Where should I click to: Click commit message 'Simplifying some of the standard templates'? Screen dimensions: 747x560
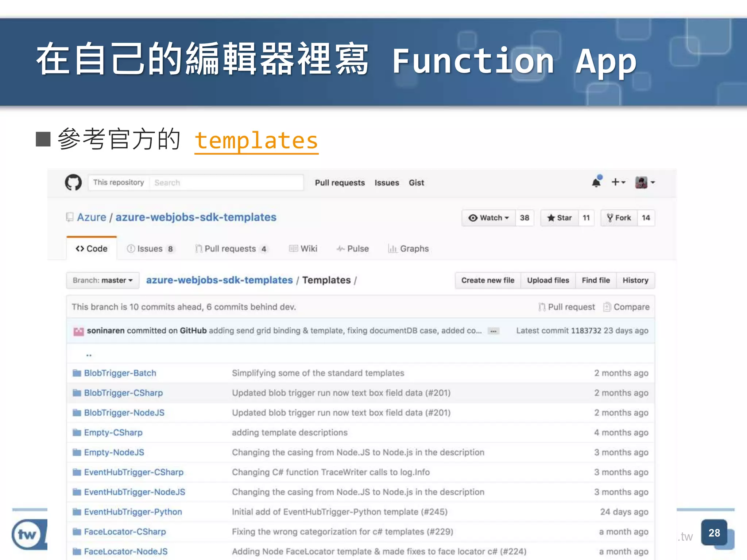[x=318, y=373]
